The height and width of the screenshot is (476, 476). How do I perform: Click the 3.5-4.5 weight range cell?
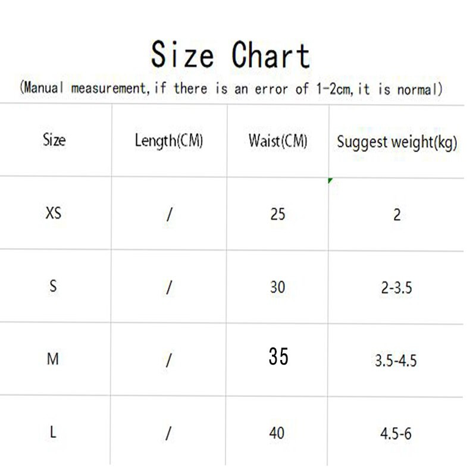396,361
